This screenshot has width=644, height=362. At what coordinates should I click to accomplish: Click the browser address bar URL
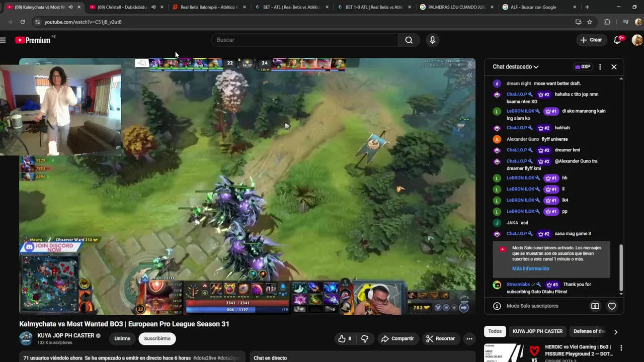(x=83, y=22)
